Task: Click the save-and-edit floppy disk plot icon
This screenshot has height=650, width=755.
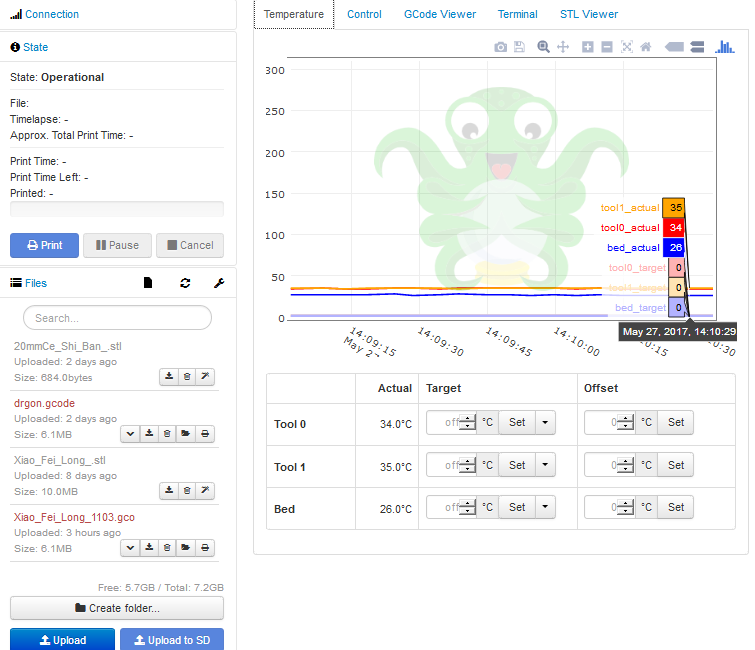Action: (519, 47)
